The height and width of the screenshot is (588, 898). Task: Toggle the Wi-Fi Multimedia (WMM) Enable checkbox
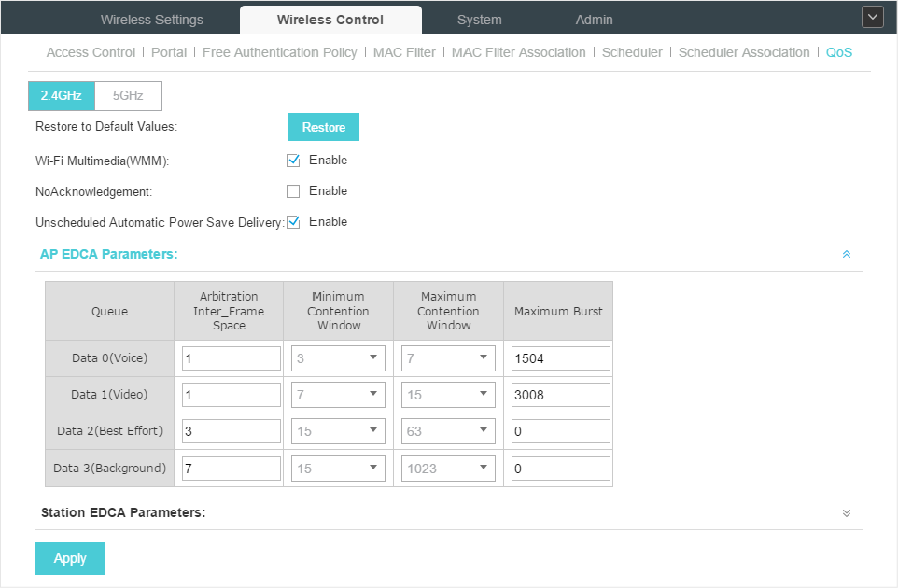[x=293, y=161]
